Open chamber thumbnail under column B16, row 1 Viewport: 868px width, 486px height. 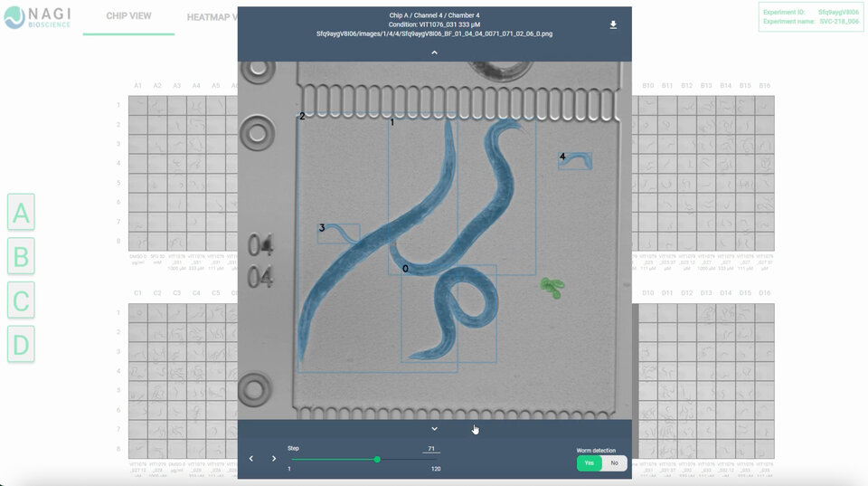(x=764, y=105)
